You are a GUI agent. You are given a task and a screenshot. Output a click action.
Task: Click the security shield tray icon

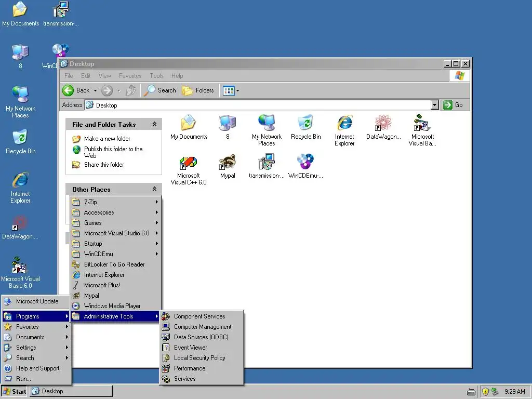[x=485, y=392]
